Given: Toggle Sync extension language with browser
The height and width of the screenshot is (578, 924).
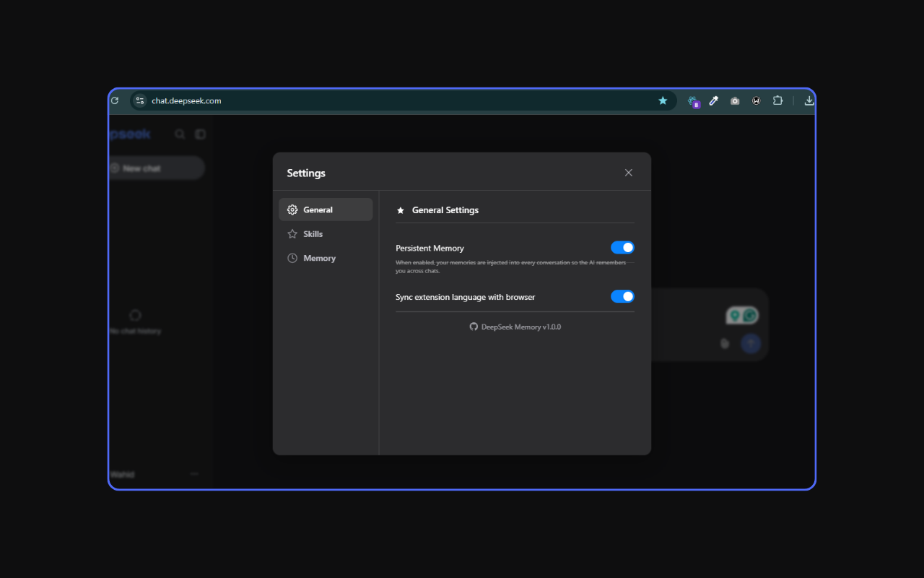Looking at the screenshot, I should coord(622,297).
